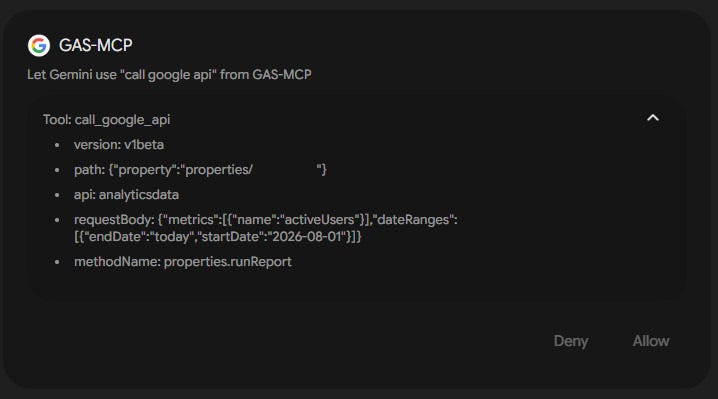Click the activeUsers metric name text
The width and height of the screenshot is (718, 399).
(x=319, y=220)
